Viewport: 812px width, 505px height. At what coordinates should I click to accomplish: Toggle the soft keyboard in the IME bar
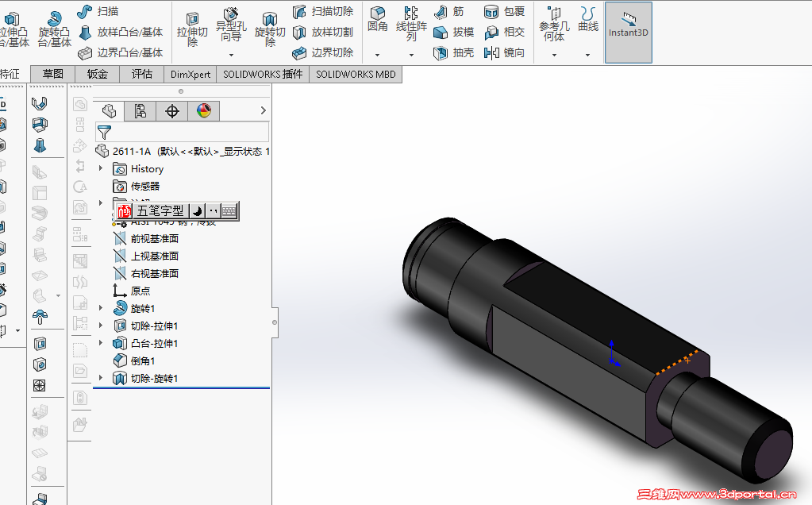pos(229,210)
